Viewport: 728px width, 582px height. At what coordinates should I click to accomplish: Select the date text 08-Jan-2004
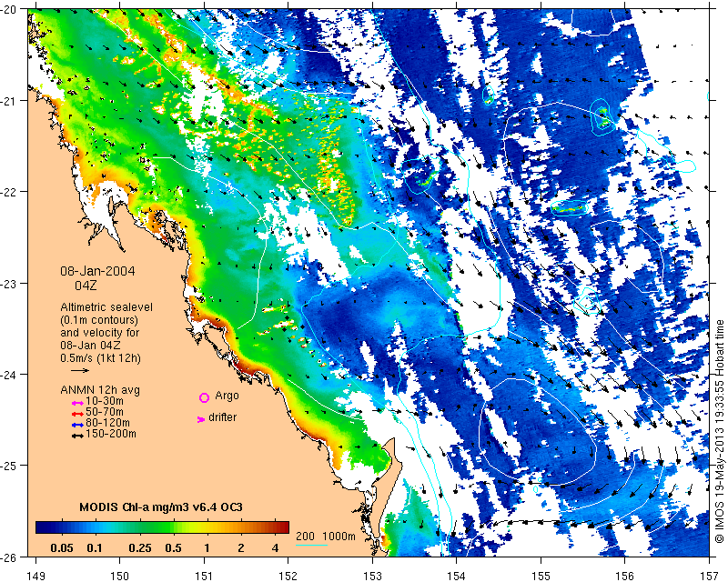[97, 271]
